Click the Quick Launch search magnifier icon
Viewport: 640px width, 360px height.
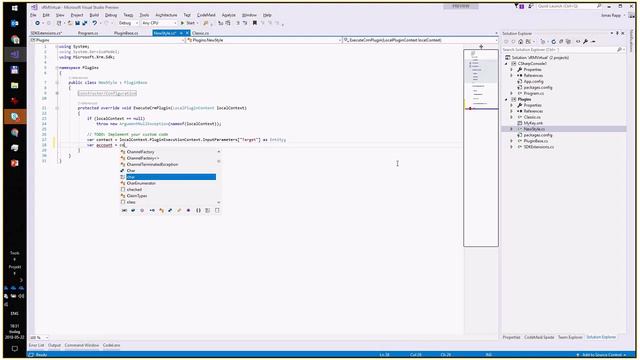pos(599,6)
